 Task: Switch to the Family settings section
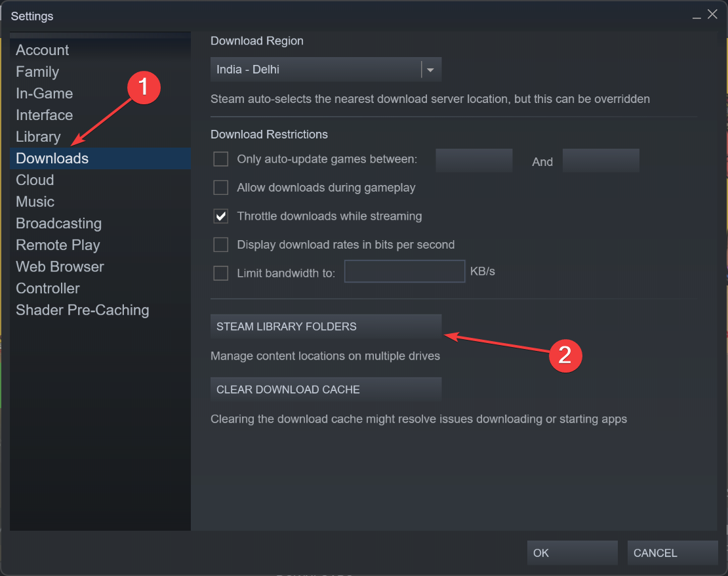[x=37, y=72]
